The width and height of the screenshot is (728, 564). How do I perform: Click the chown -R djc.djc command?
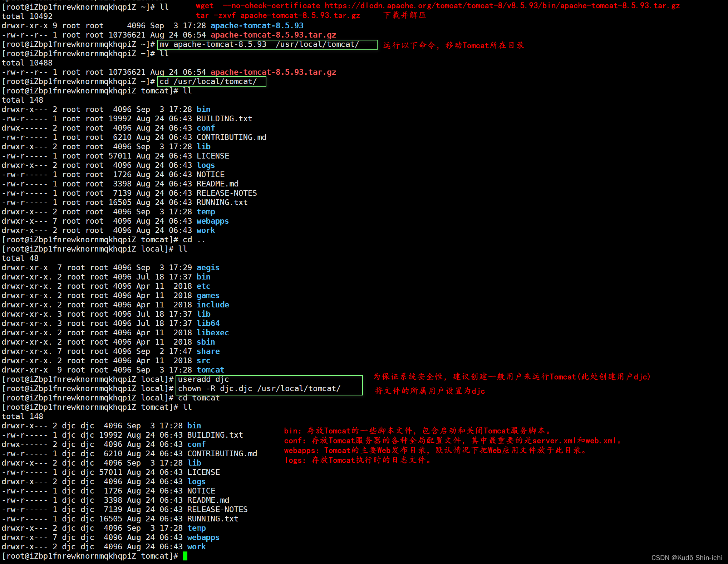pos(259,389)
